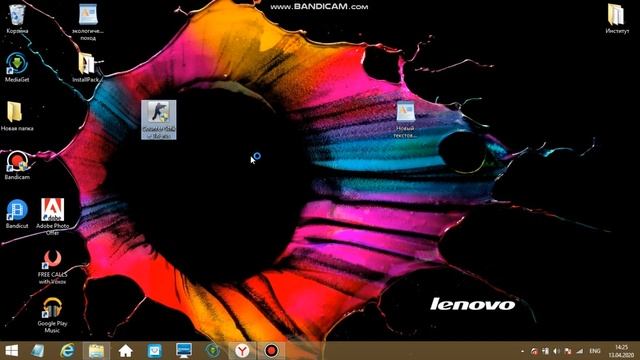Open the volume control in the tray
Screen dimensions: 640x360
pyautogui.click(x=556, y=351)
